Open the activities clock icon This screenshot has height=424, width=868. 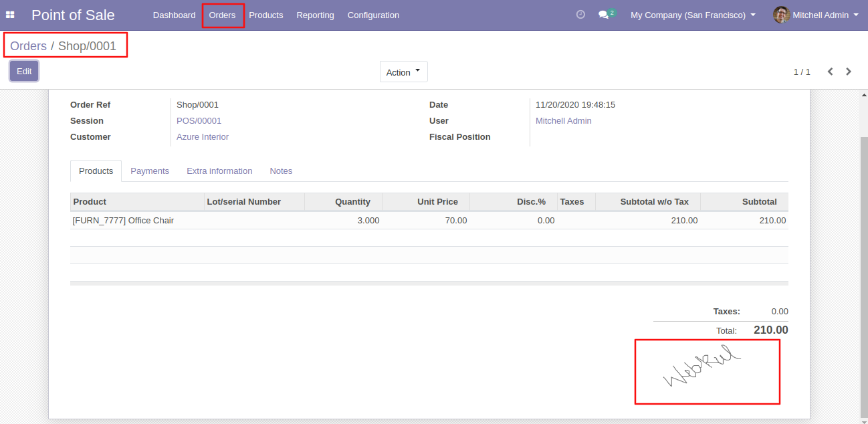pos(580,15)
